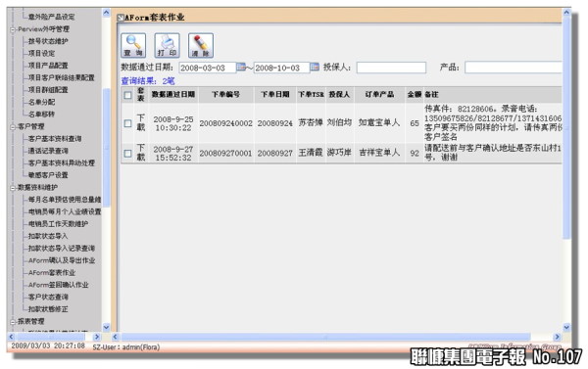Open 扣款状态修正 in the tree
This screenshot has height=369, width=588.
48,309
